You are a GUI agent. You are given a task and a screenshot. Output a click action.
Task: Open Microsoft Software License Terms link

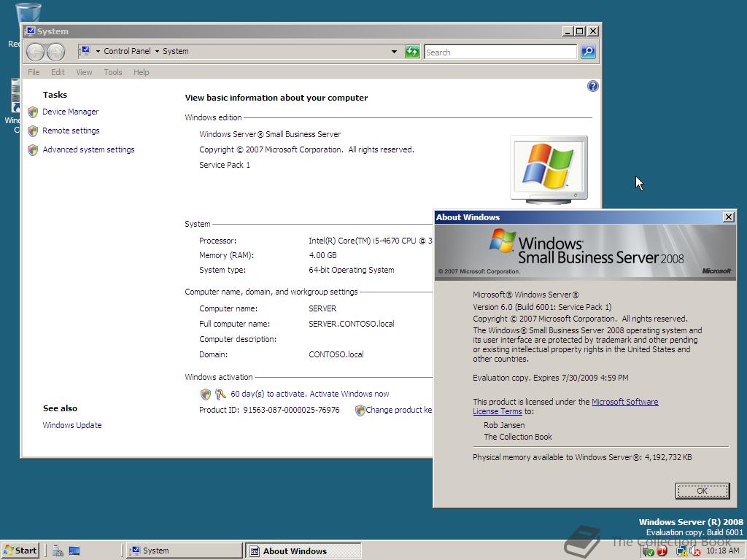click(624, 402)
